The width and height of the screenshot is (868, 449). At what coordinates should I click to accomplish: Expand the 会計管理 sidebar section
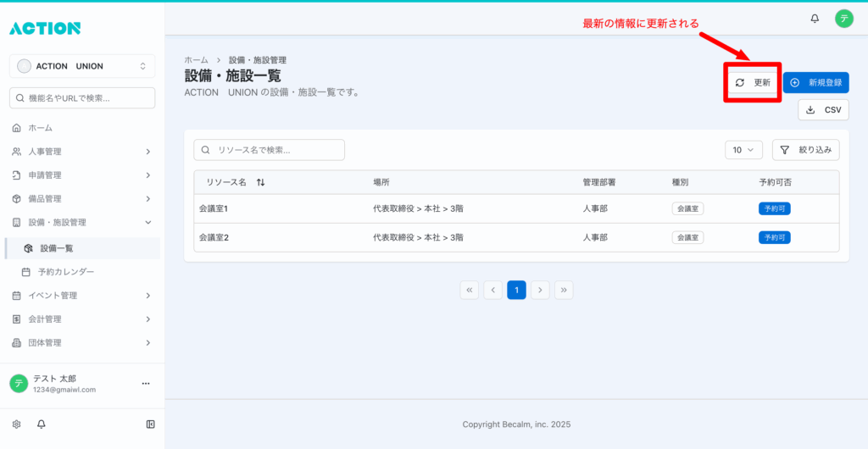tap(82, 319)
